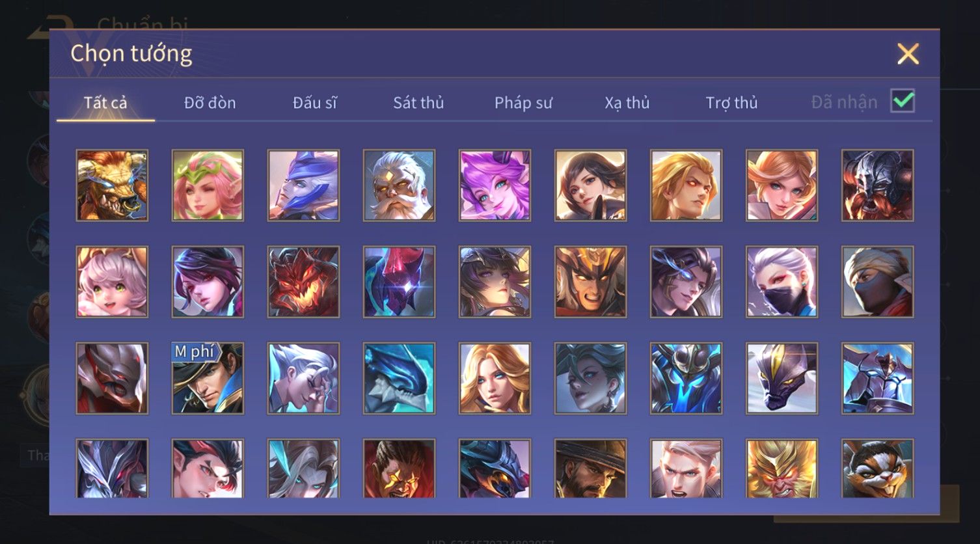Select the Tất cả tab

click(105, 103)
